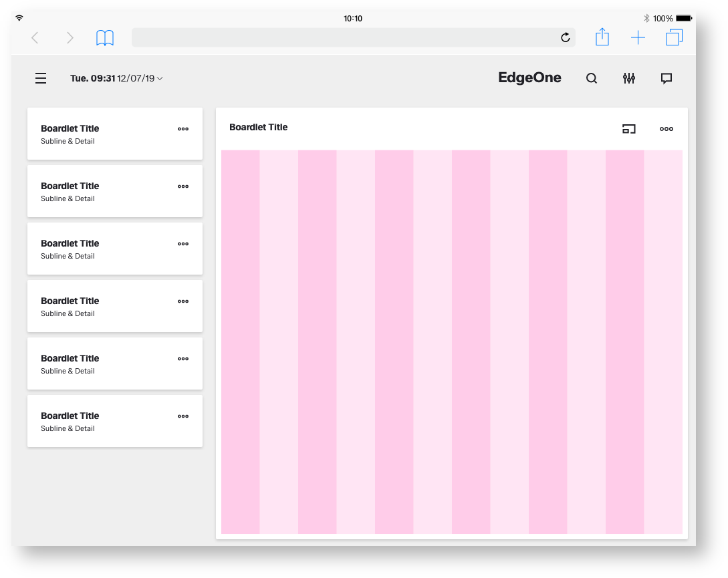
Task: Open the filter sliders settings icon
Action: click(x=629, y=79)
